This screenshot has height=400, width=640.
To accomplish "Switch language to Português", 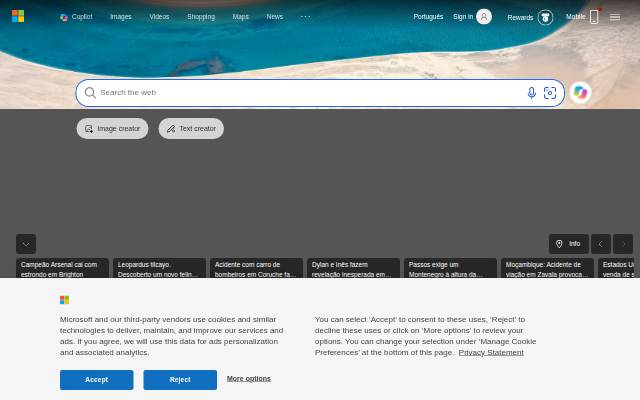I will pos(428,17).
